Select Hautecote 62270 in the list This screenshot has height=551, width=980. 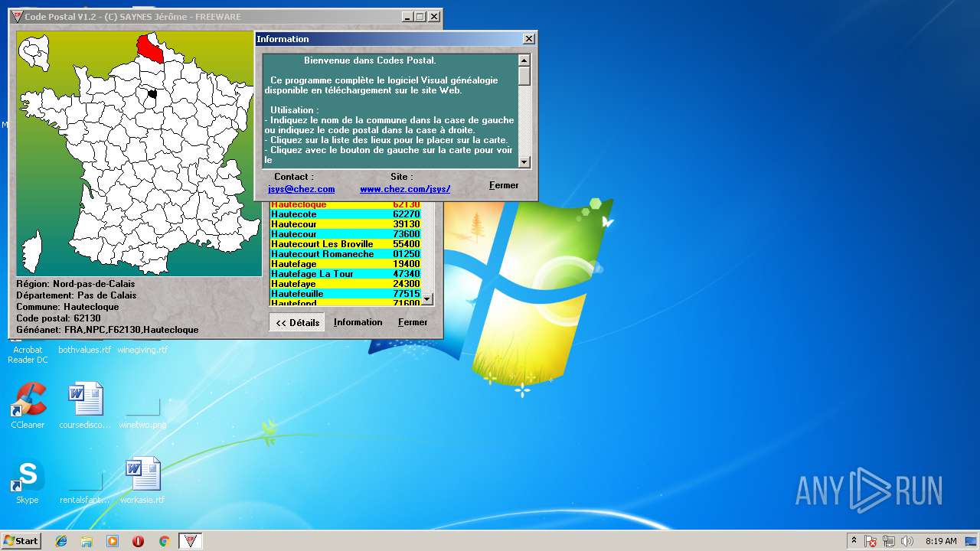pyautogui.click(x=345, y=214)
